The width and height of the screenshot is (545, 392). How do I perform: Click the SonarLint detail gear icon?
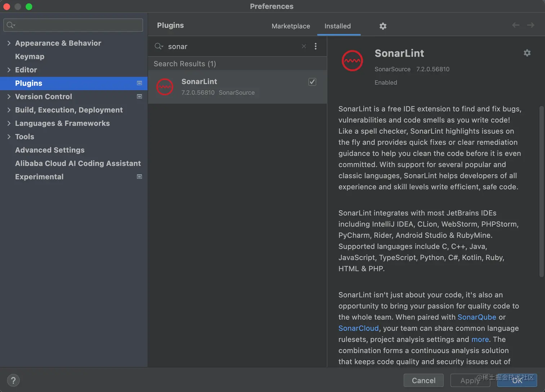point(527,53)
